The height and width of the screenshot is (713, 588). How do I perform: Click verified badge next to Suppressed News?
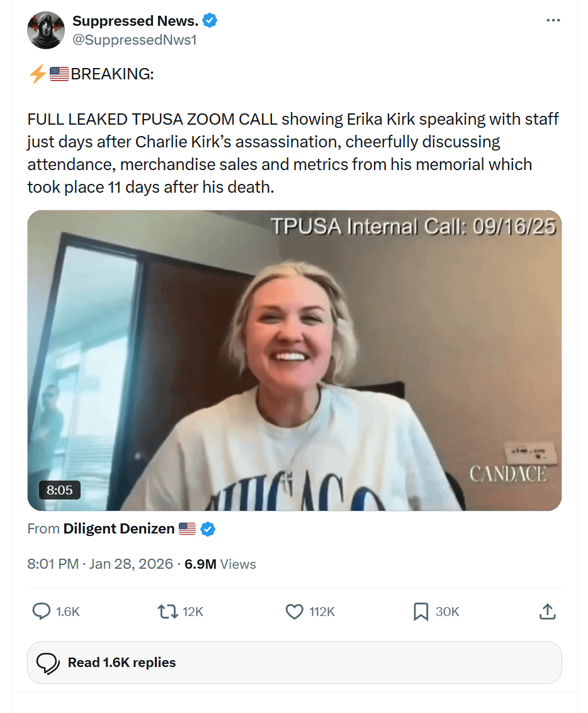(x=210, y=21)
